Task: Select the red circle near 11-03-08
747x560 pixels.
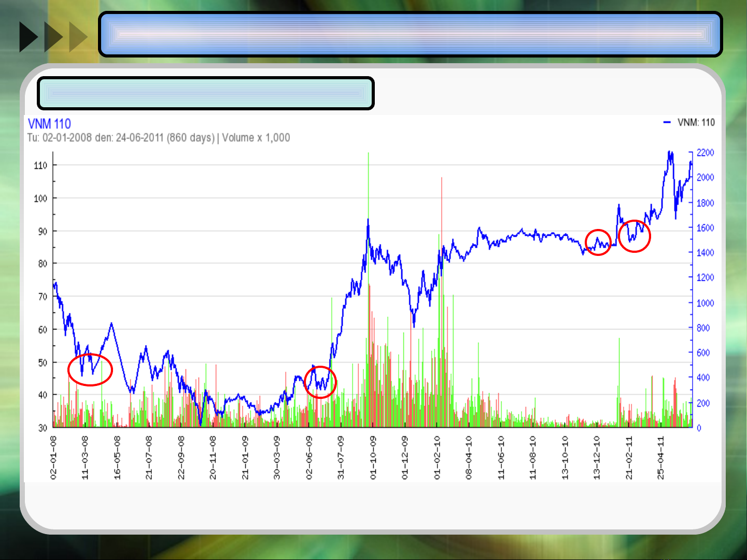Action: [x=90, y=369]
